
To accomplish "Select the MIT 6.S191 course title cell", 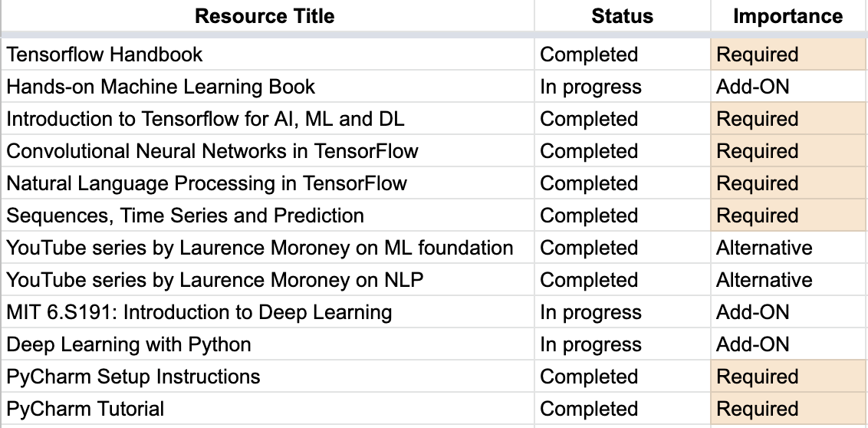I will [x=199, y=312].
